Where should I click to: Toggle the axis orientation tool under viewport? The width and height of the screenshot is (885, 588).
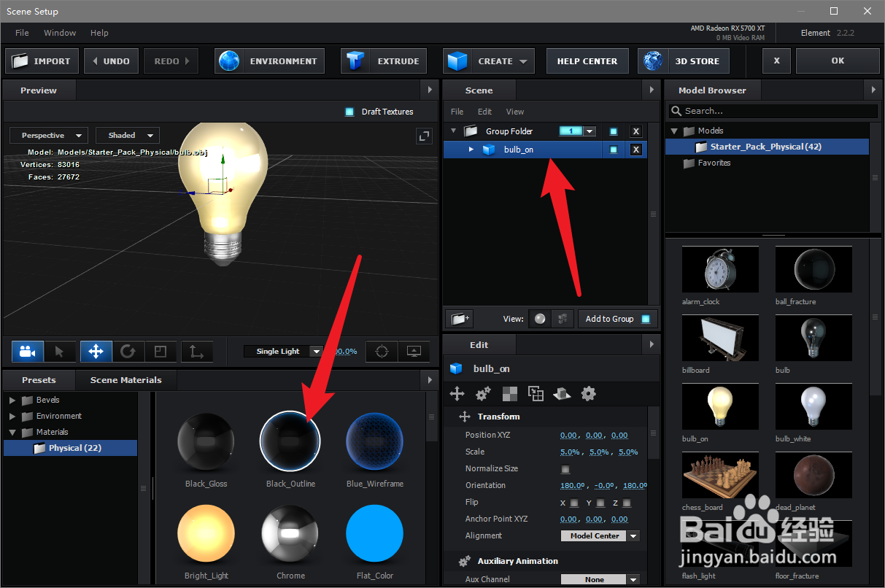(196, 352)
